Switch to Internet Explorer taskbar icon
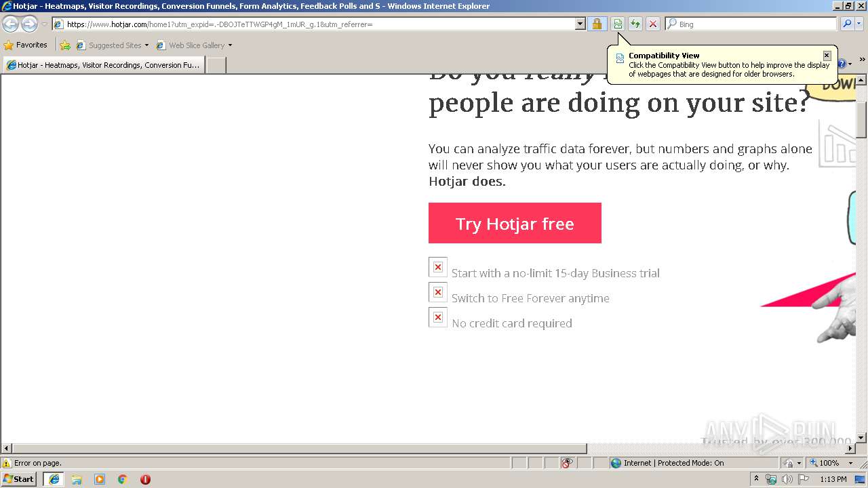 click(x=54, y=479)
